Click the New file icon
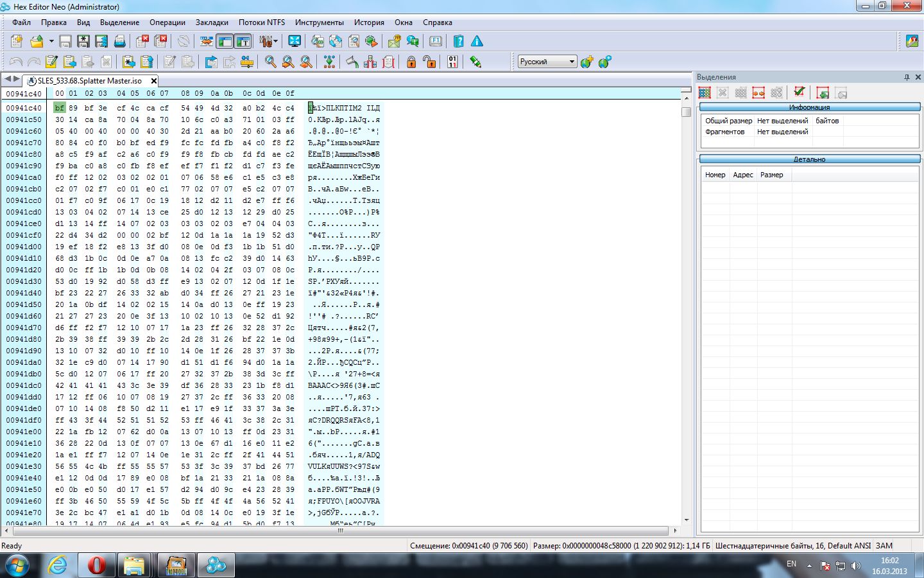 pyautogui.click(x=17, y=41)
